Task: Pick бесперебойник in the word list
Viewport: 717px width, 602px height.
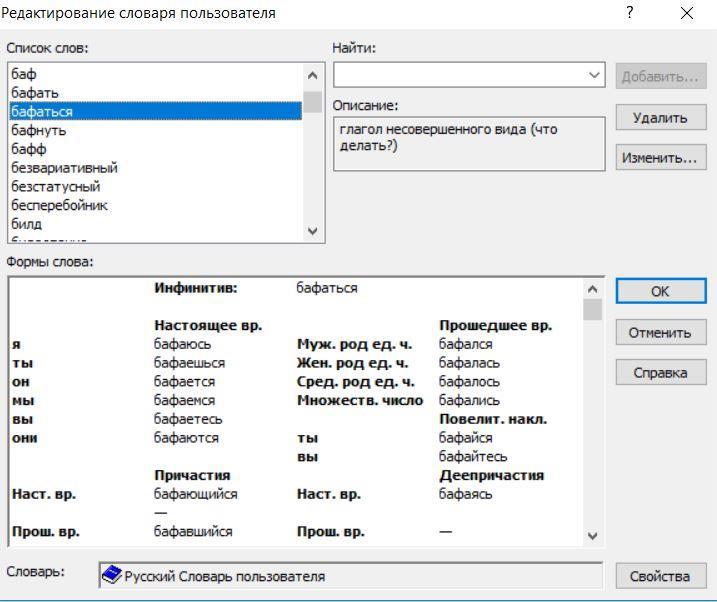Action: point(59,205)
